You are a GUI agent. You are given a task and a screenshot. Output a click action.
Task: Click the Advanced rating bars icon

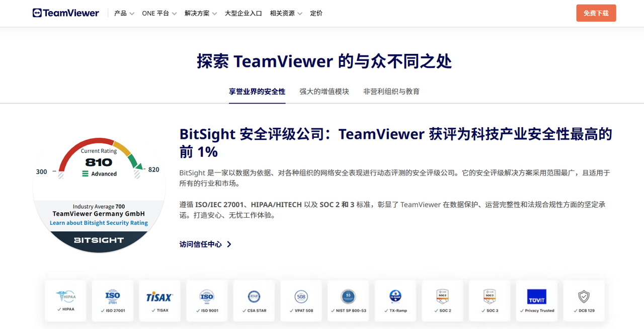click(x=86, y=174)
